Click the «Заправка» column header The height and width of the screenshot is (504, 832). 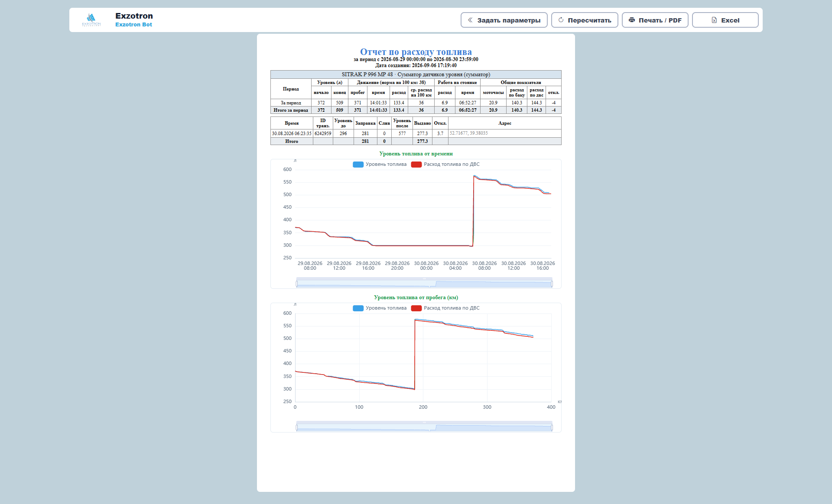365,123
